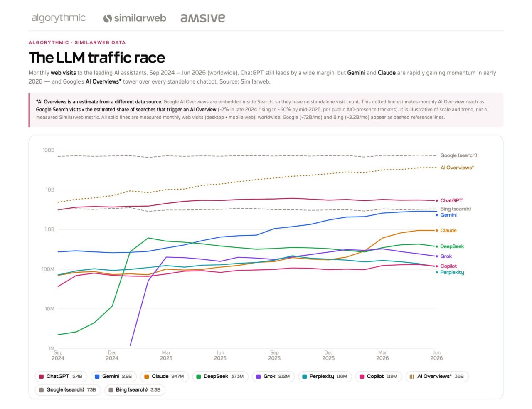The image size is (532, 409).
Task: Select the Grok line end label
Action: (446, 256)
